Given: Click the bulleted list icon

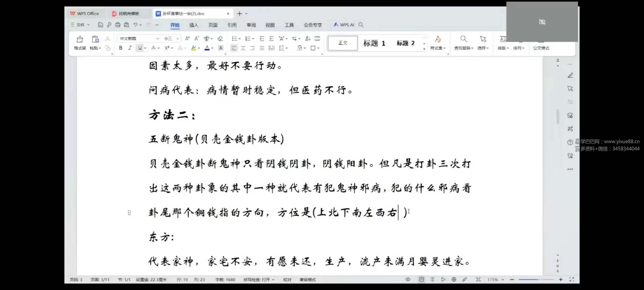Looking at the screenshot, I should (x=235, y=39).
